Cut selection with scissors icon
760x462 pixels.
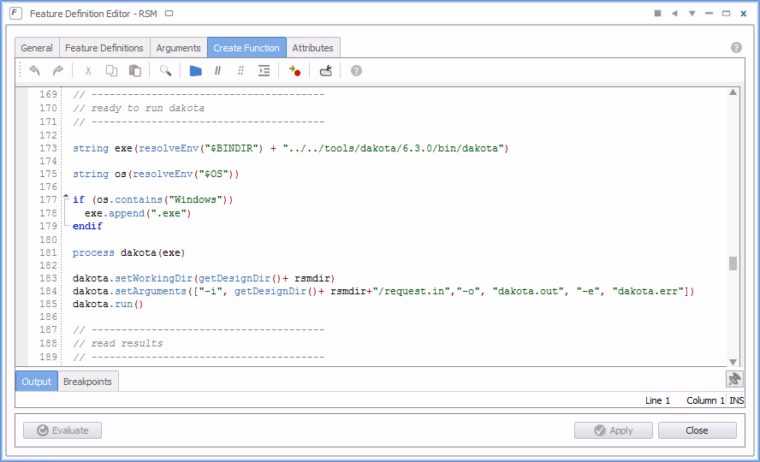point(88,71)
